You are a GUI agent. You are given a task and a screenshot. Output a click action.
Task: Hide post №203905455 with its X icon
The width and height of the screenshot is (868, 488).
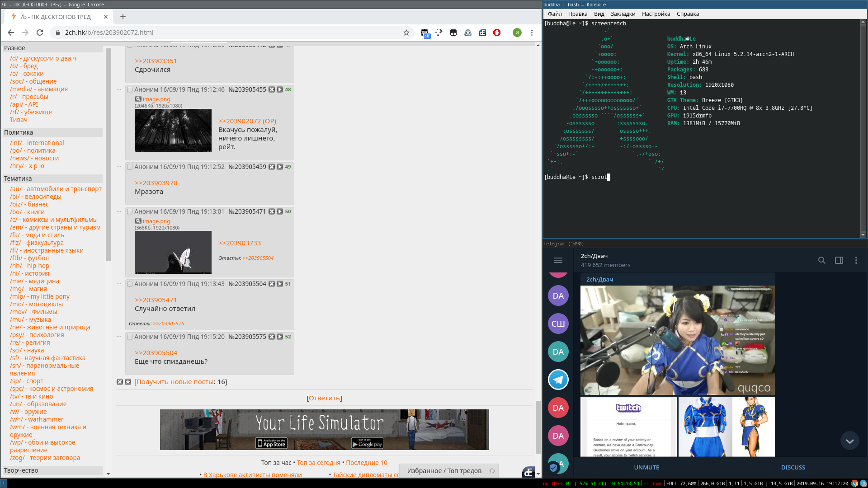coord(272,89)
